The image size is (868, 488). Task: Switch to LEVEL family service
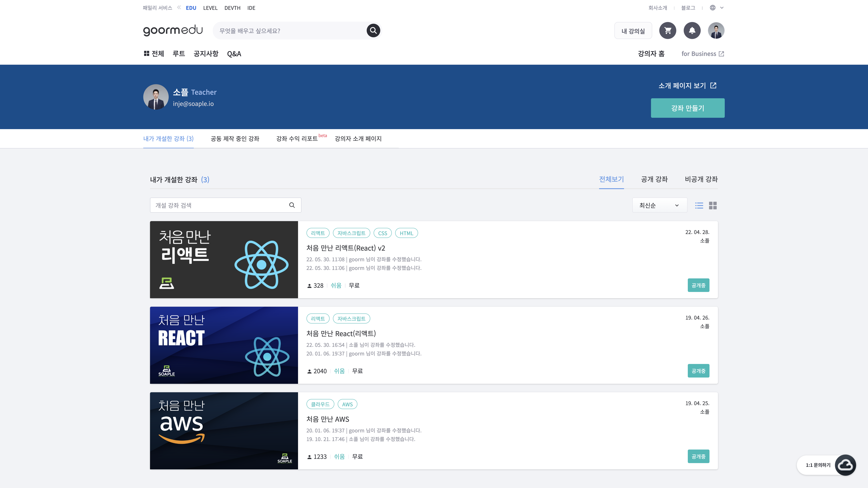tap(210, 8)
